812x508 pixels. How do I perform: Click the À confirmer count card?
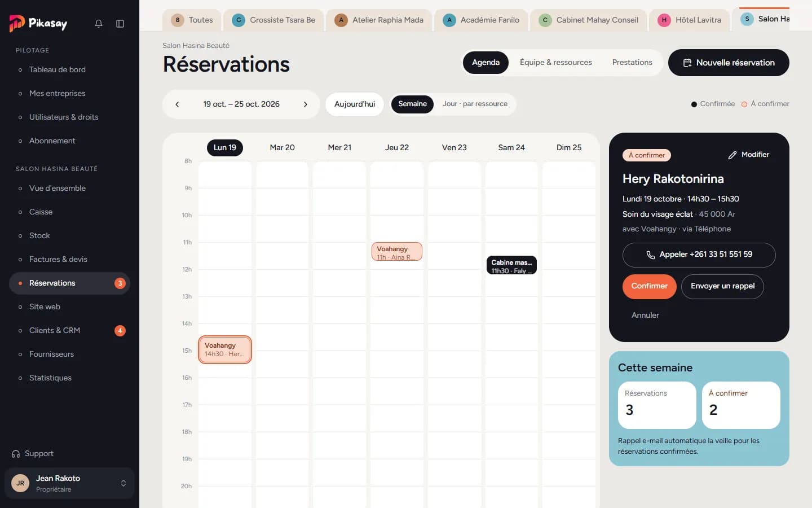point(741,405)
